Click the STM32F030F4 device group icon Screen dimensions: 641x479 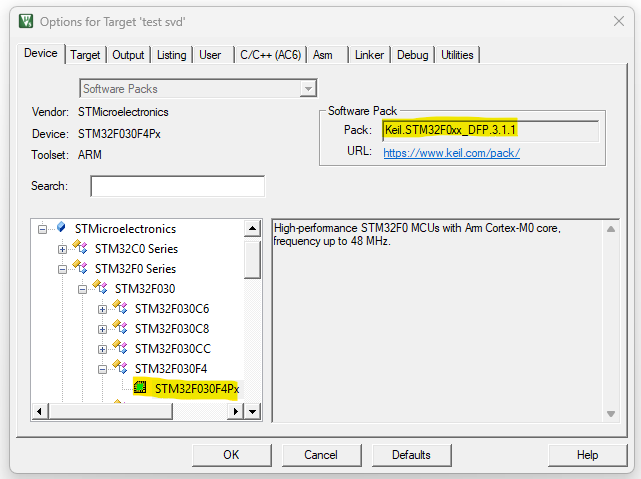tap(120, 367)
